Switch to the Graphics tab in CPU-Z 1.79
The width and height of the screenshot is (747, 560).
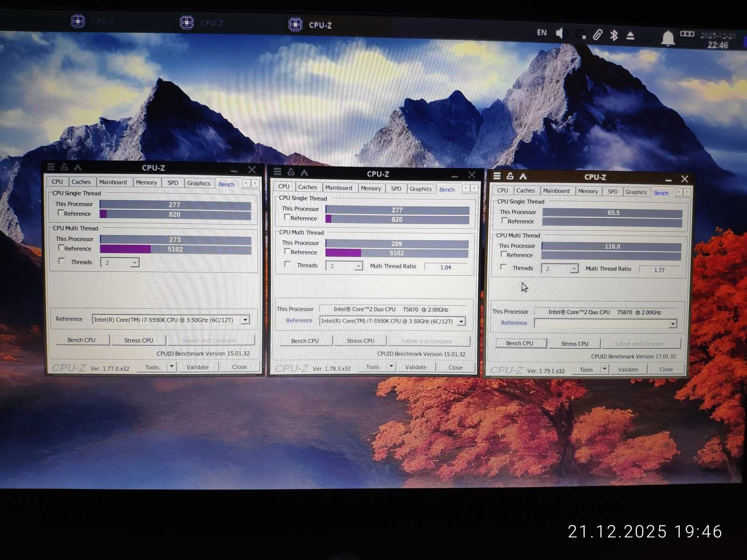pyautogui.click(x=636, y=192)
